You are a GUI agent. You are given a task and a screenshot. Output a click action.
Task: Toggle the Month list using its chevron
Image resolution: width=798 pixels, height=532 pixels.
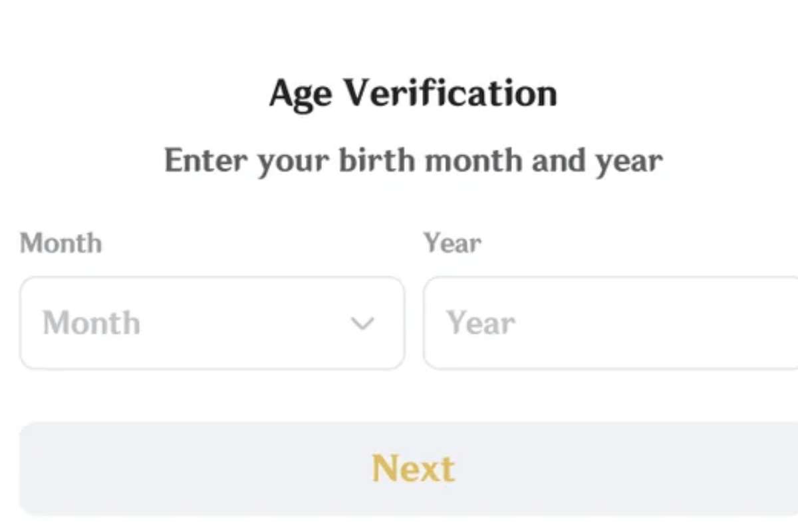pyautogui.click(x=362, y=324)
